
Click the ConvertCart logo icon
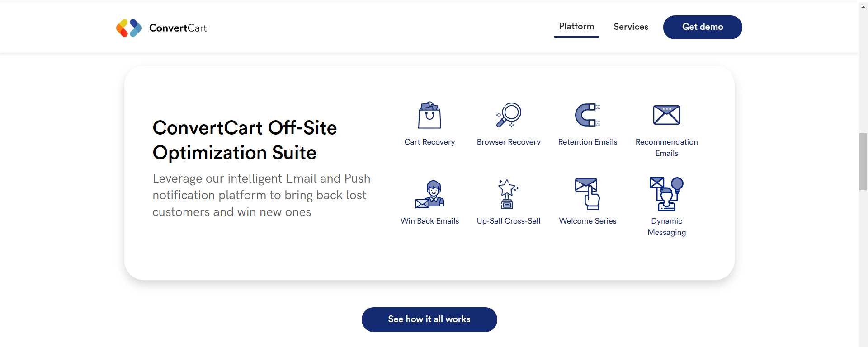click(129, 28)
